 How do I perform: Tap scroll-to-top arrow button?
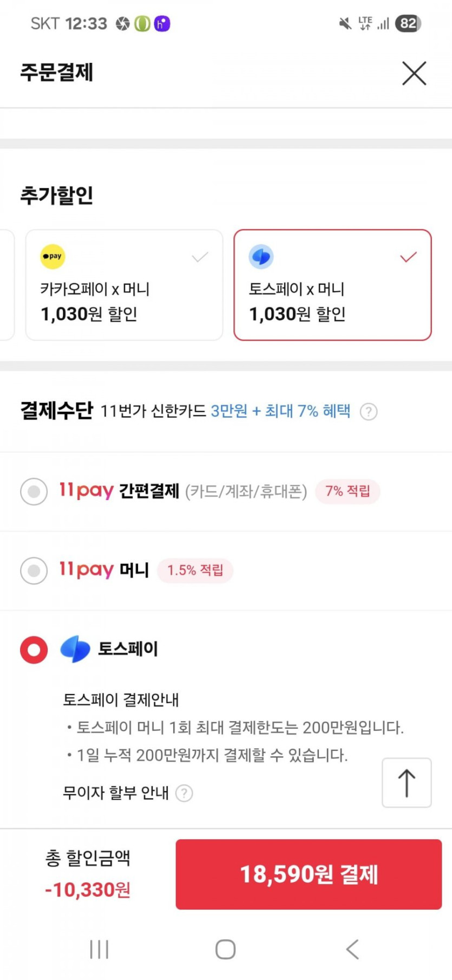407,783
